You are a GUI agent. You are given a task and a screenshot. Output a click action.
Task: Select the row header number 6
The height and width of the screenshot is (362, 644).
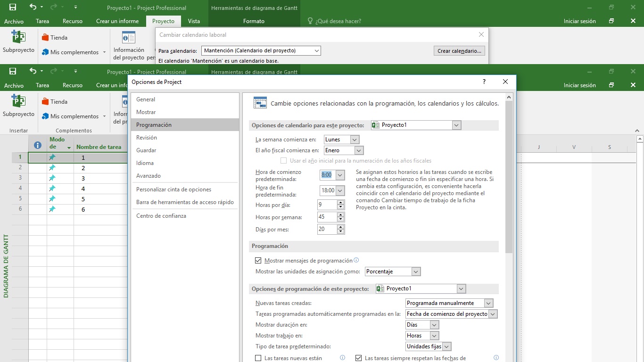point(20,209)
